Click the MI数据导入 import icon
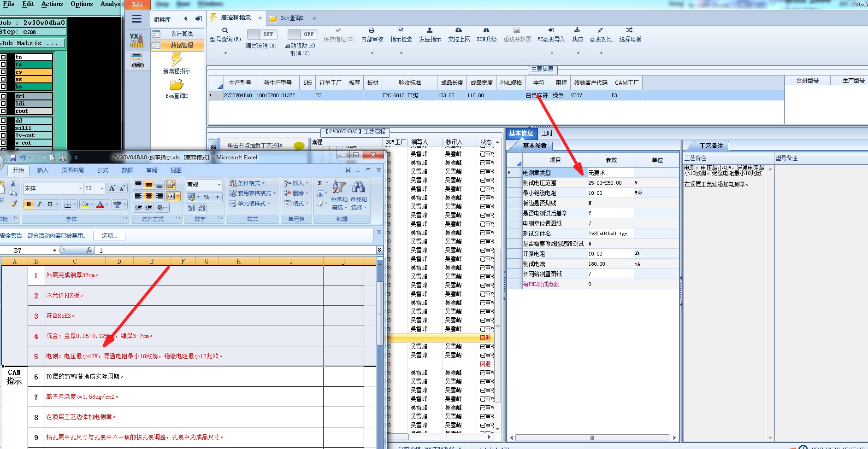This screenshot has height=449, width=868. (551, 30)
